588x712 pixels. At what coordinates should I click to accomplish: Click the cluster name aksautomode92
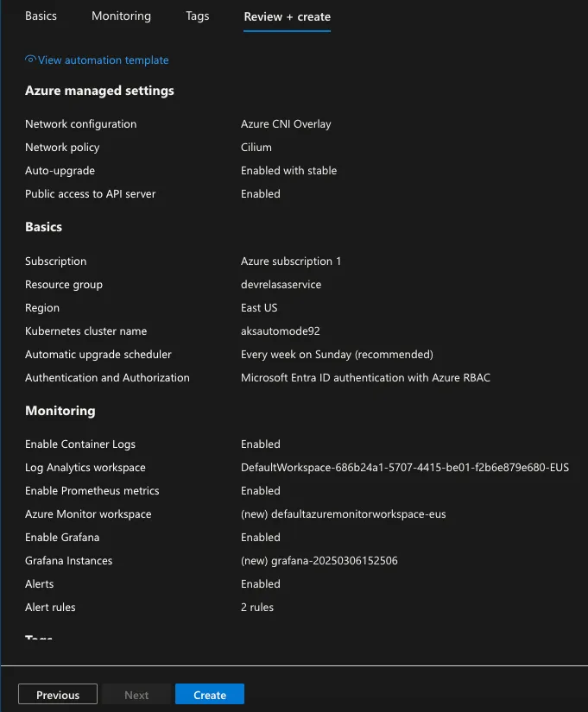point(281,331)
